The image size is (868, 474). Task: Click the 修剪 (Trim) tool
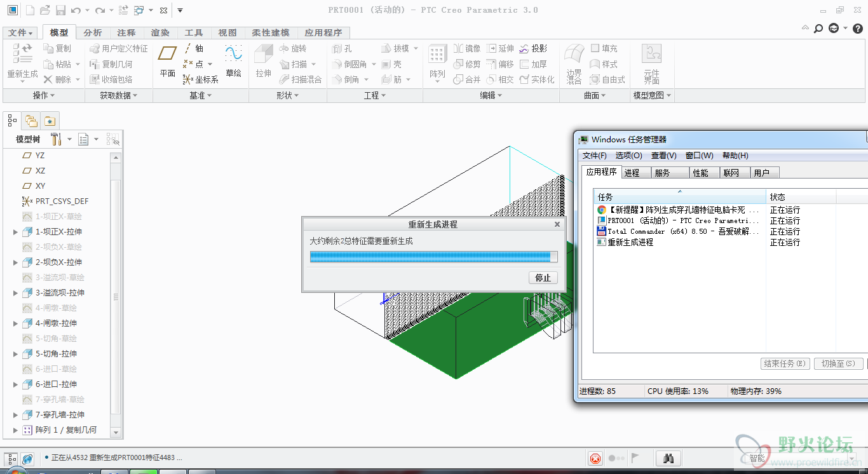[467, 64]
